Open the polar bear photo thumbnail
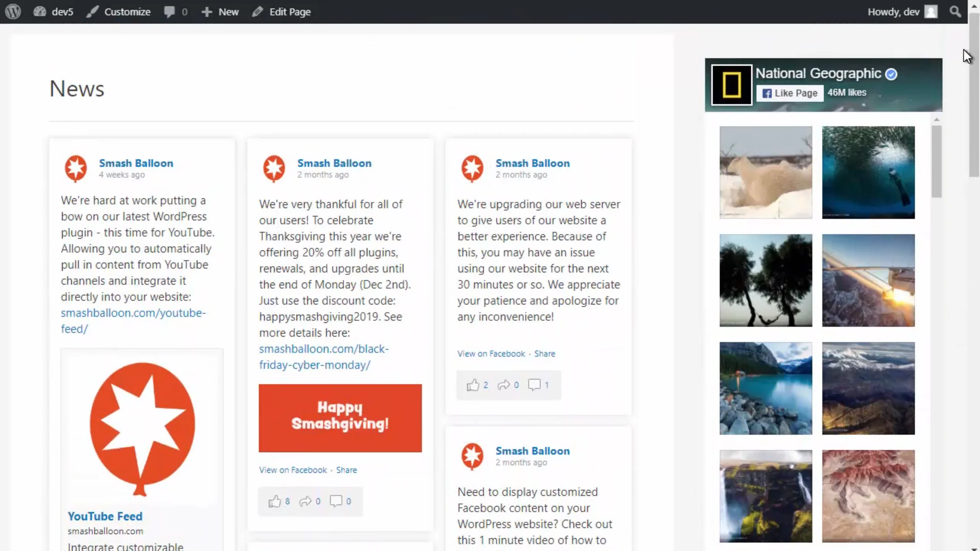The height and width of the screenshot is (551, 980). tap(765, 172)
